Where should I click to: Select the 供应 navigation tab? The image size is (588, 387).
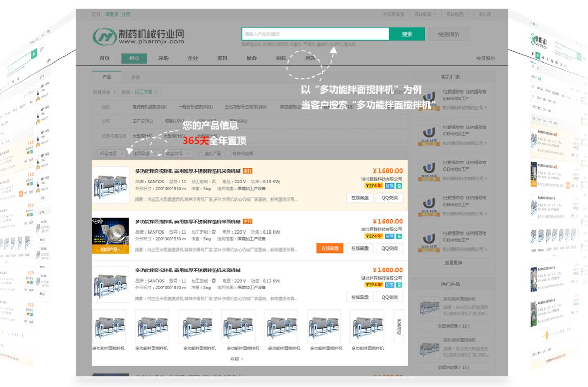pos(134,58)
